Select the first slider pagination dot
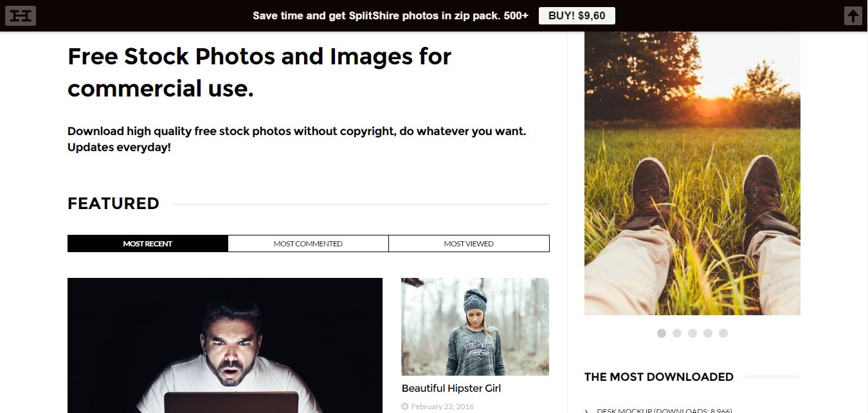This screenshot has width=868, height=413. point(662,333)
